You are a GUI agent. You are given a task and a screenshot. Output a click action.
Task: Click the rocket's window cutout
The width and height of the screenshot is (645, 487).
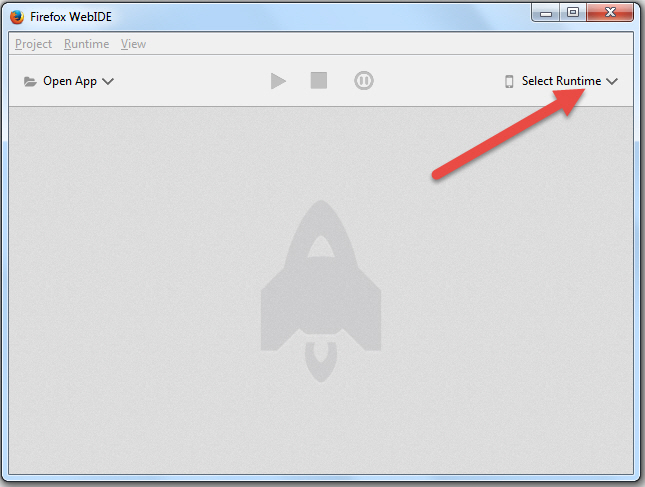[x=321, y=246]
